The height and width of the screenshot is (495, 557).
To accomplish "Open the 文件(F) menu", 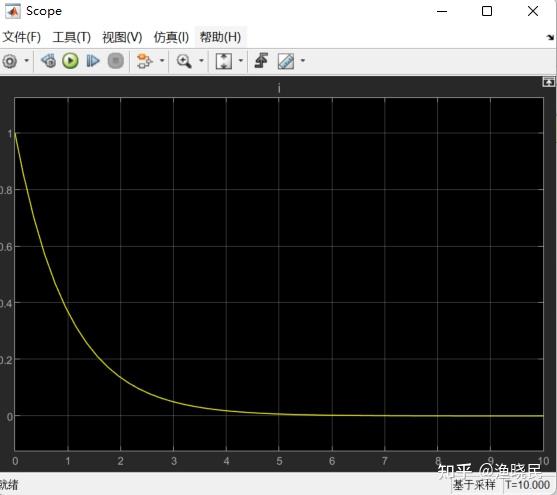I will pos(22,37).
